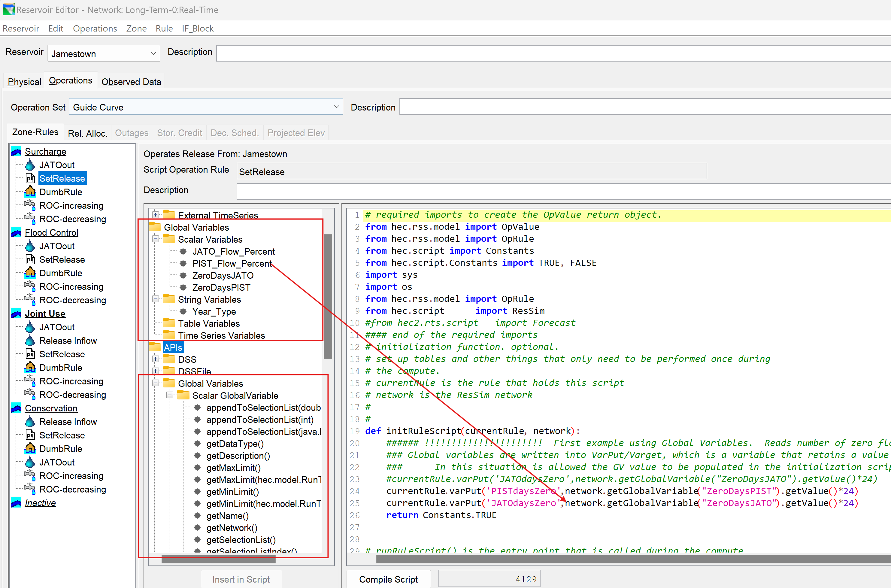The image size is (891, 588).
Task: Open the IF_Block menu
Action: point(198,29)
